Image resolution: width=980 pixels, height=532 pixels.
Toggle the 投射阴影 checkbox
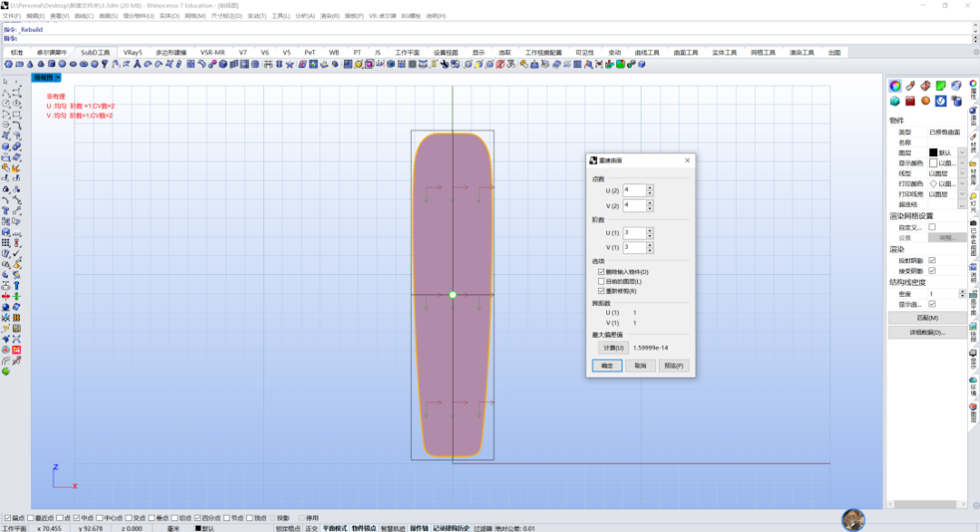(x=932, y=261)
